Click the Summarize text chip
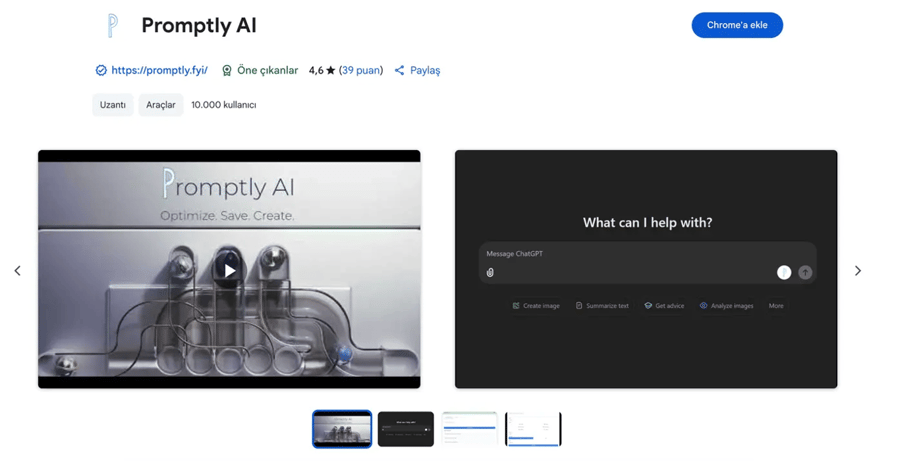The width and height of the screenshot is (900, 461). click(602, 306)
